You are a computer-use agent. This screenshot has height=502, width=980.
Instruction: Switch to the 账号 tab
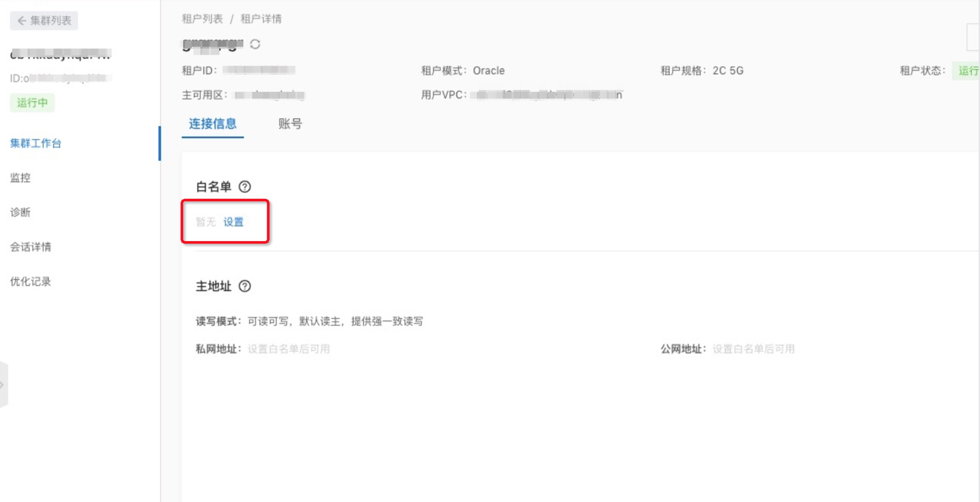click(x=290, y=124)
